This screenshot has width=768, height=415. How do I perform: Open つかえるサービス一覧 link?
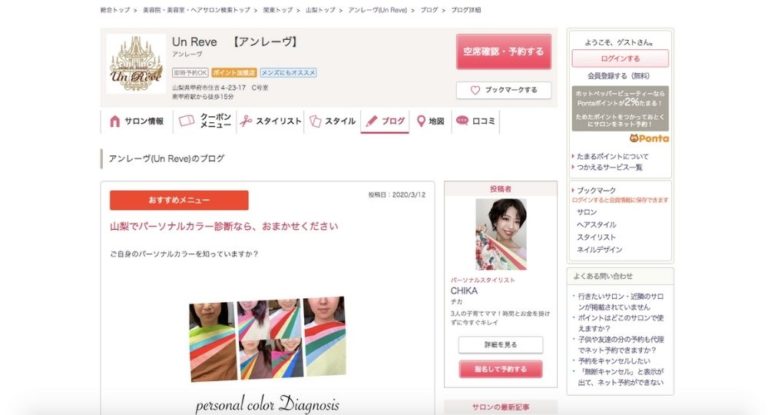click(x=610, y=167)
